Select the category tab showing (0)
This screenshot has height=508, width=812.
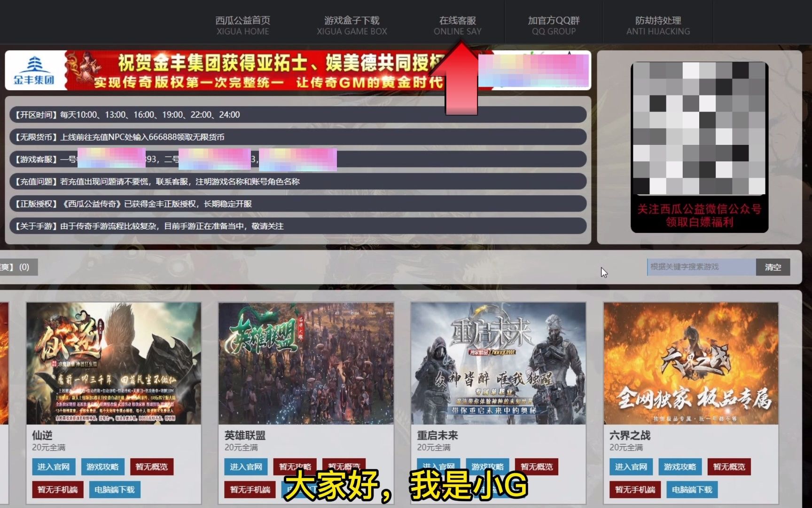point(18,267)
